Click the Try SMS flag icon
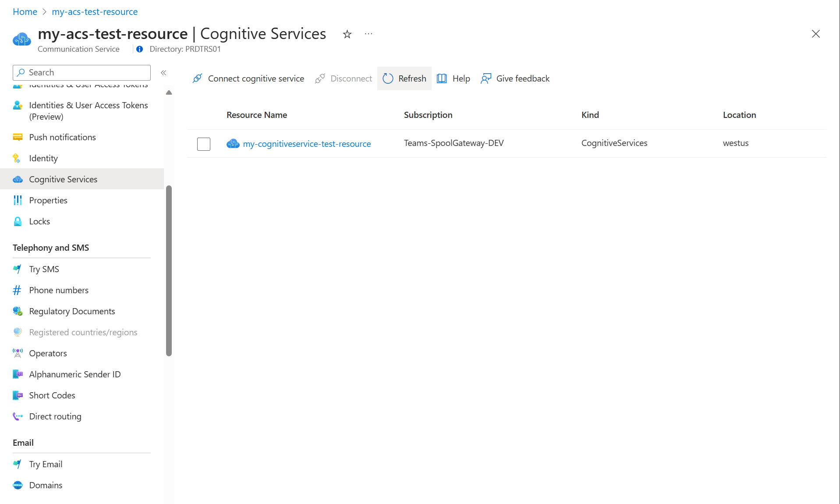Viewport: 840px width, 504px height. [x=18, y=269]
